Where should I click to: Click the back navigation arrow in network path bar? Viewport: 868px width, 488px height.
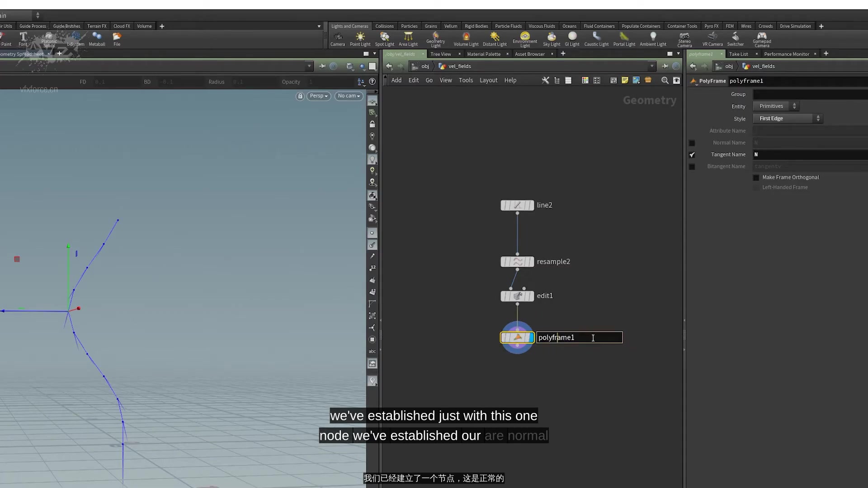[389, 66]
